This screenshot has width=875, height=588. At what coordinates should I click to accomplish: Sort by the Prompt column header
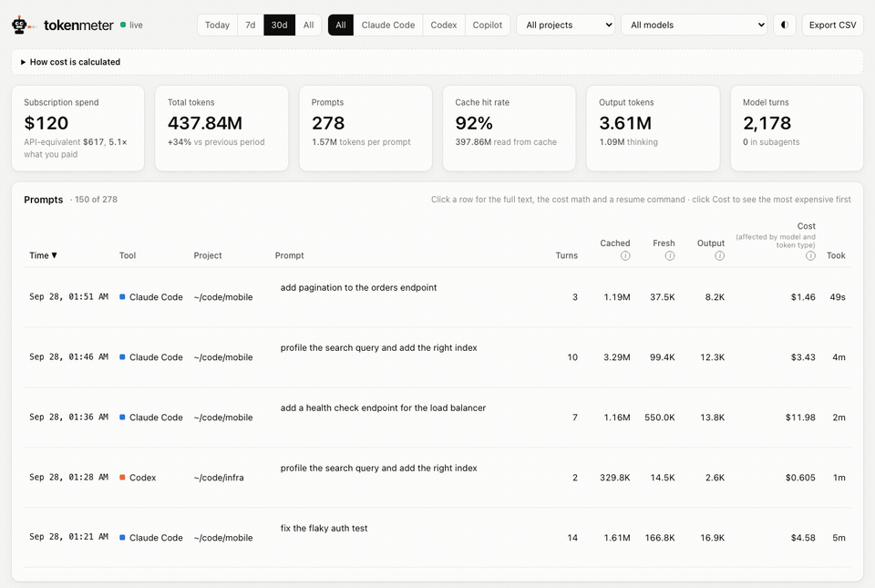tap(289, 255)
